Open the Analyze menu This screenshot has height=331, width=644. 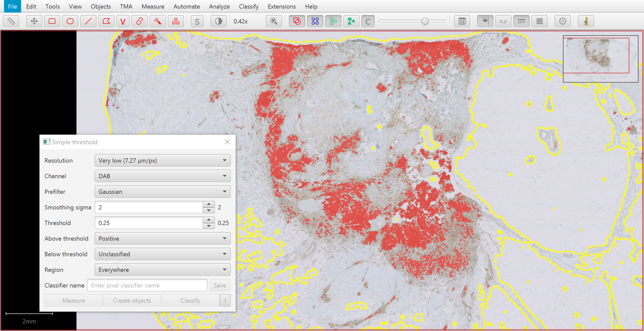click(x=219, y=6)
